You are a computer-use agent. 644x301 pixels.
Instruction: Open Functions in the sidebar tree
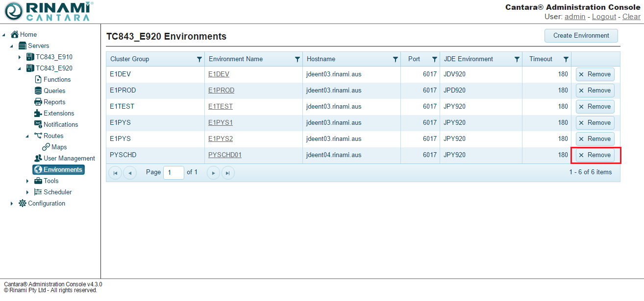[57, 79]
